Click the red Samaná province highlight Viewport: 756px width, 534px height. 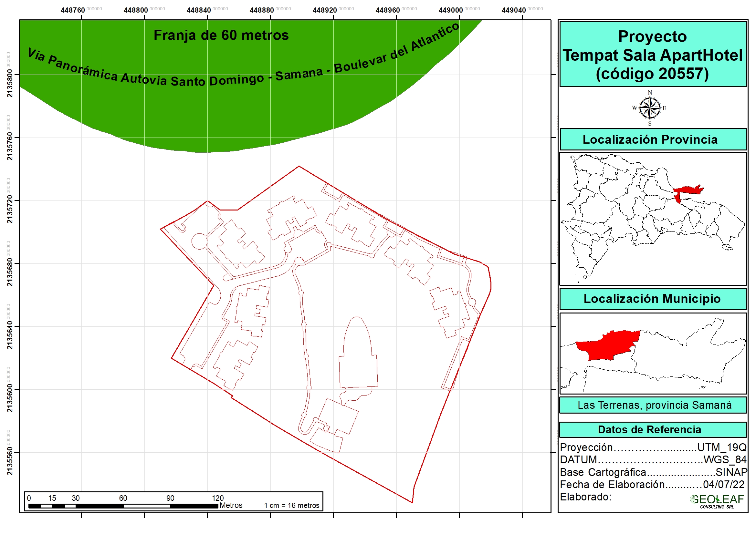[x=688, y=190]
